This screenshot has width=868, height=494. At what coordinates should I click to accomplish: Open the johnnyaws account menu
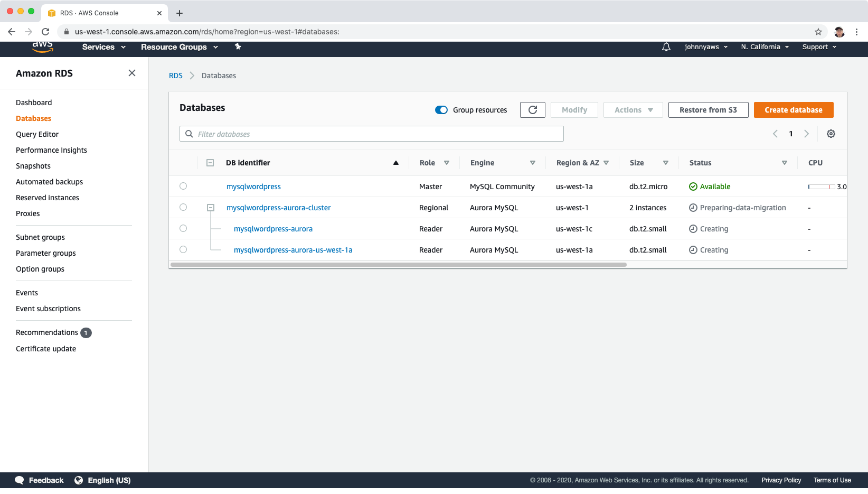[x=706, y=47]
